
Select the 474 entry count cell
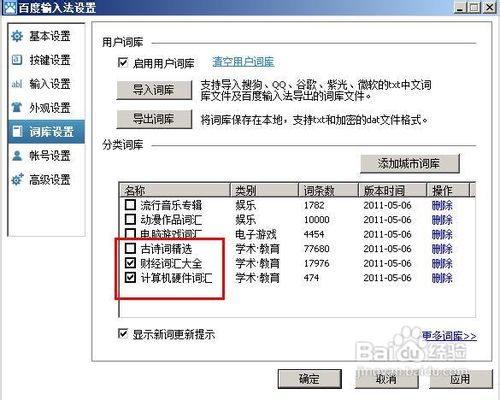coord(311,278)
